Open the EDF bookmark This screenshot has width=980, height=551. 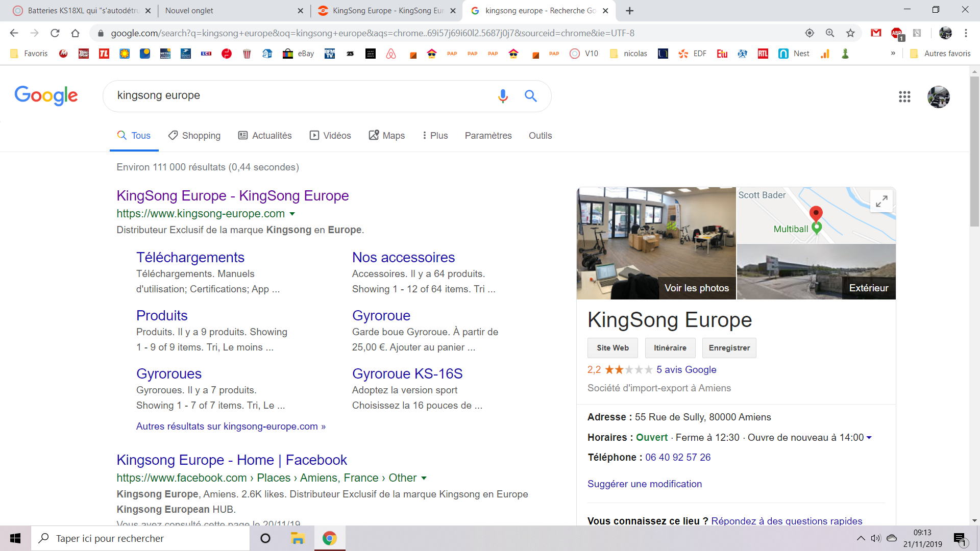692,54
